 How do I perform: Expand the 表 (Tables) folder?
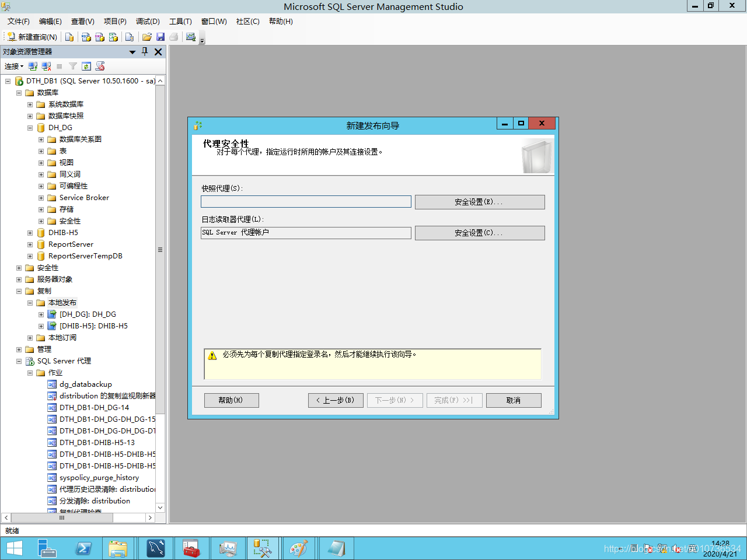[x=41, y=151]
